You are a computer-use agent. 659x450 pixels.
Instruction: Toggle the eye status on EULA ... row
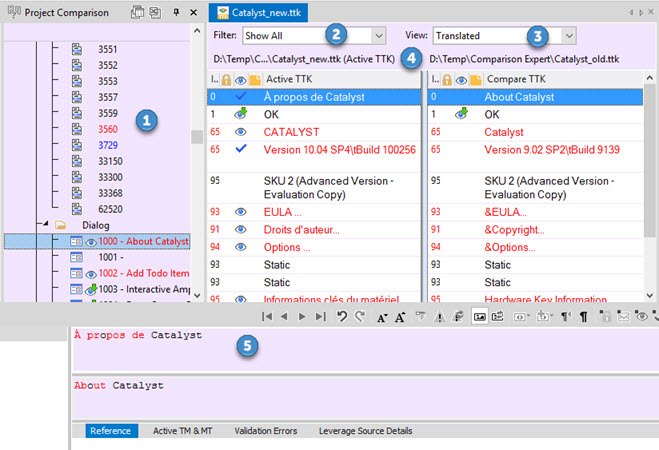[x=240, y=212]
